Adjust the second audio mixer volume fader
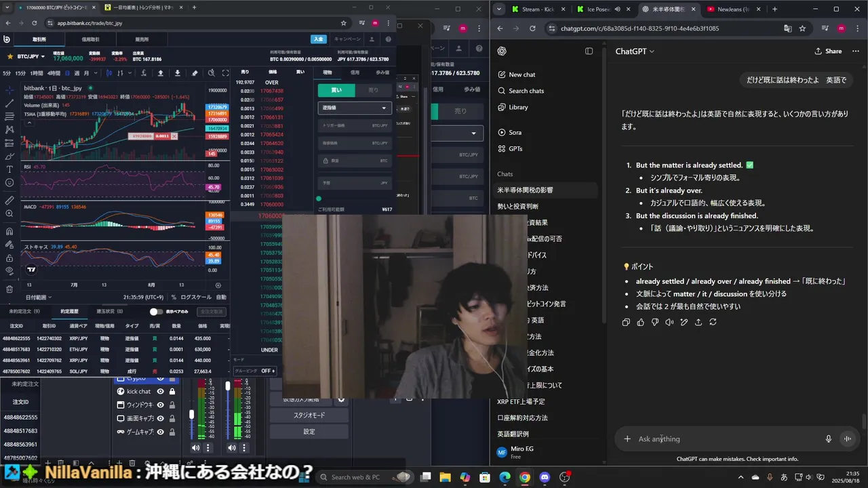 tap(228, 385)
